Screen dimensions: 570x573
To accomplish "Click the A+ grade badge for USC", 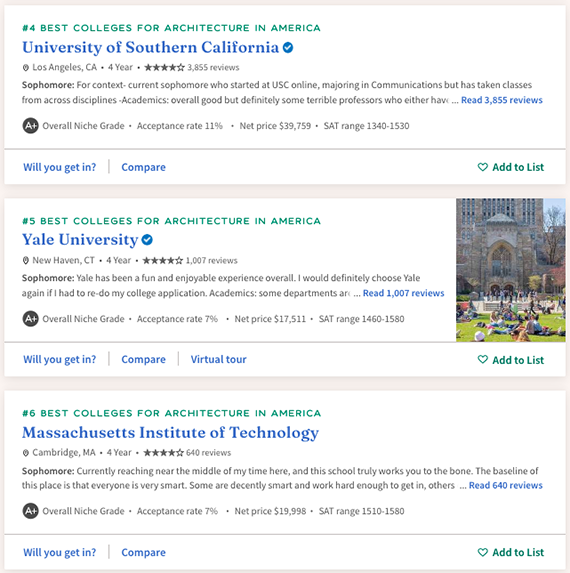I will [31, 126].
